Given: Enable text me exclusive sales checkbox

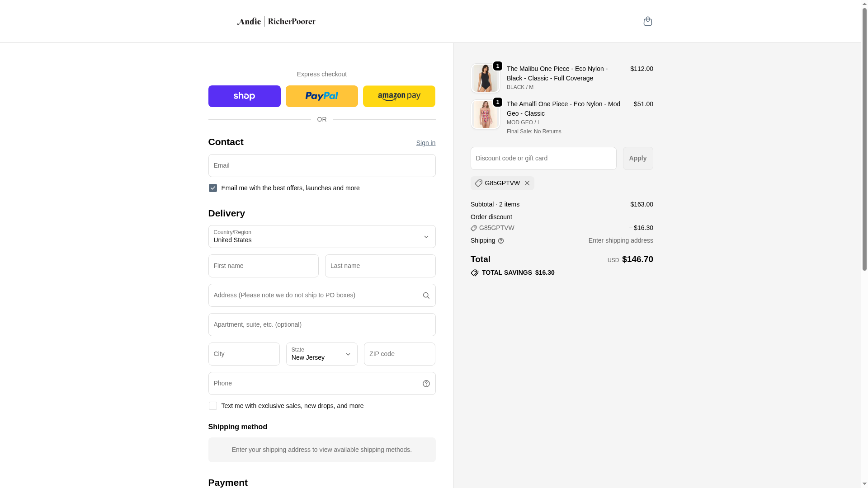Looking at the screenshot, I should click(x=212, y=406).
